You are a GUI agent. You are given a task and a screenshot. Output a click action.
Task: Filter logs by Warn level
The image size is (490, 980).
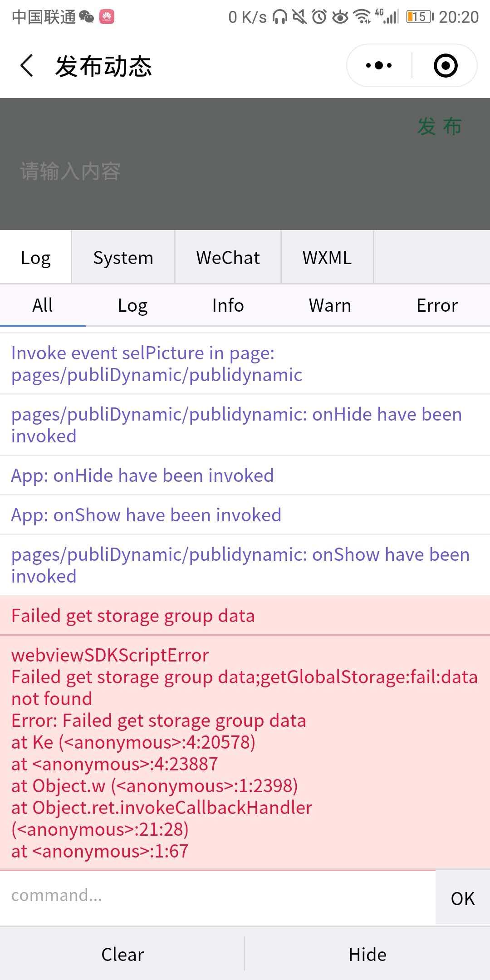[x=330, y=305]
